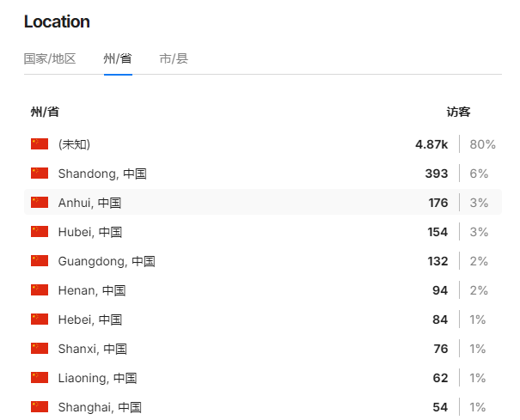520x420 pixels.
Task: Click the flag icon next to Guangdong
Action: pyautogui.click(x=40, y=261)
